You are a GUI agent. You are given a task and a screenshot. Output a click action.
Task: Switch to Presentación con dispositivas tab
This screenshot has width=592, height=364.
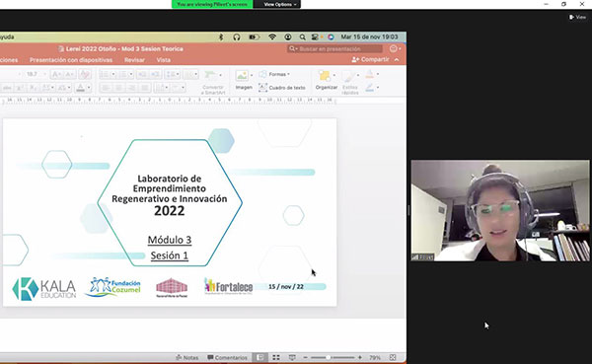coord(71,59)
